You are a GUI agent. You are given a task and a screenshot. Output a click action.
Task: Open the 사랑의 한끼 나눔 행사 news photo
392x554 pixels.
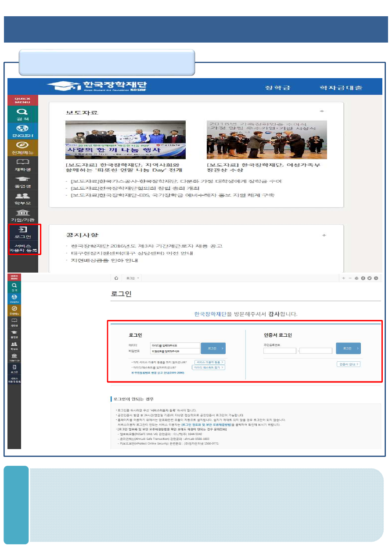pyautogui.click(x=125, y=140)
